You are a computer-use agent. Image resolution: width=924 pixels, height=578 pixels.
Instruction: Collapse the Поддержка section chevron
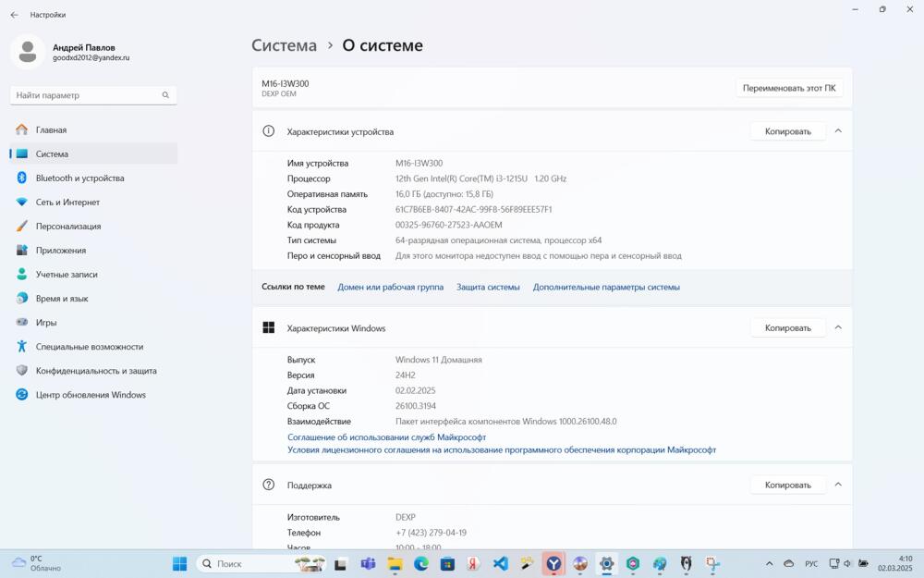tap(838, 485)
